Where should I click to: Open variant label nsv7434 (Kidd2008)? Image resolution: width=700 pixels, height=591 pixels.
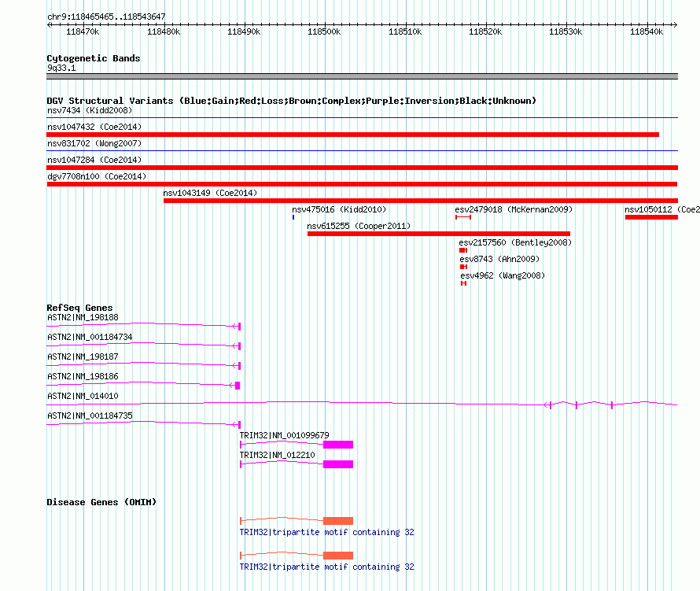(90, 110)
